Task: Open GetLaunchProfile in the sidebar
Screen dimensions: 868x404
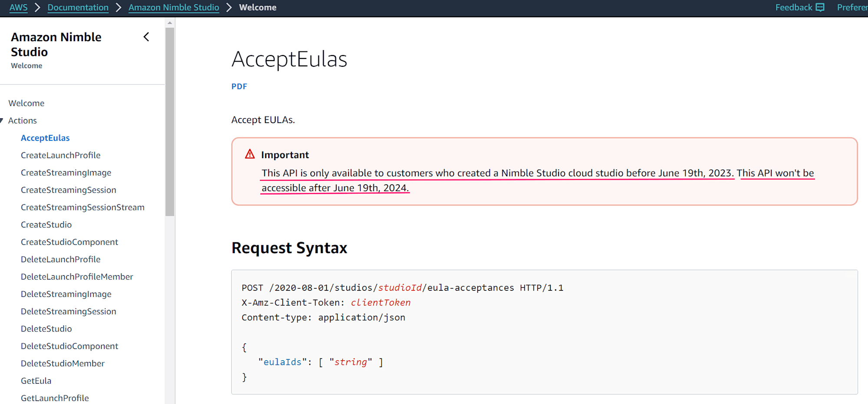Action: tap(55, 398)
